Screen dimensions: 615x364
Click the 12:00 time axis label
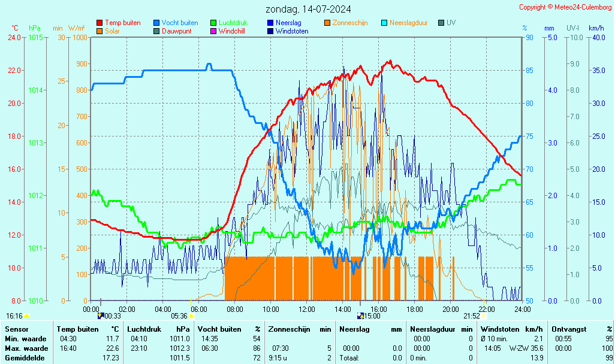pyautogui.click(x=307, y=309)
